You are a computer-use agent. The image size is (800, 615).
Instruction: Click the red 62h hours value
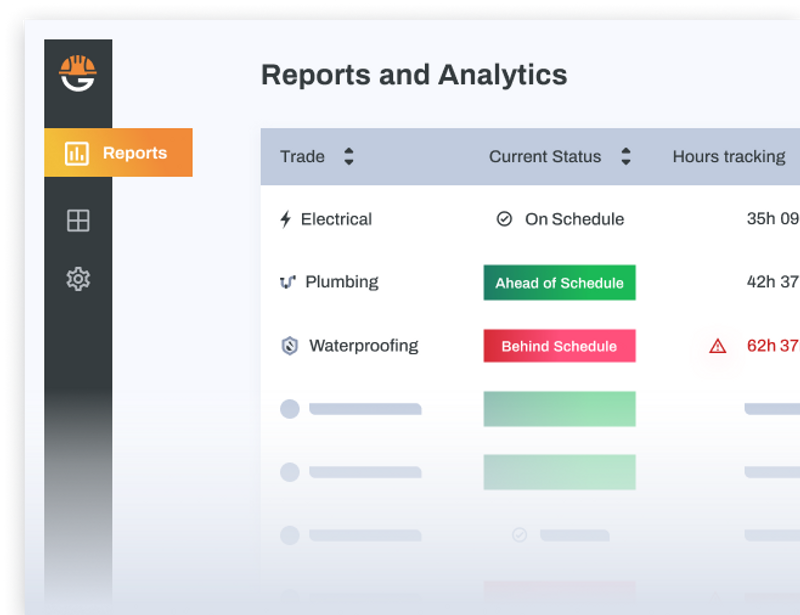coord(772,346)
